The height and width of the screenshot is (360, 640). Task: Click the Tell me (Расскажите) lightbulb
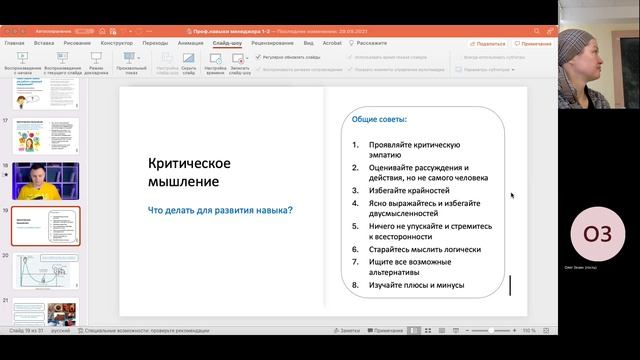(351, 43)
